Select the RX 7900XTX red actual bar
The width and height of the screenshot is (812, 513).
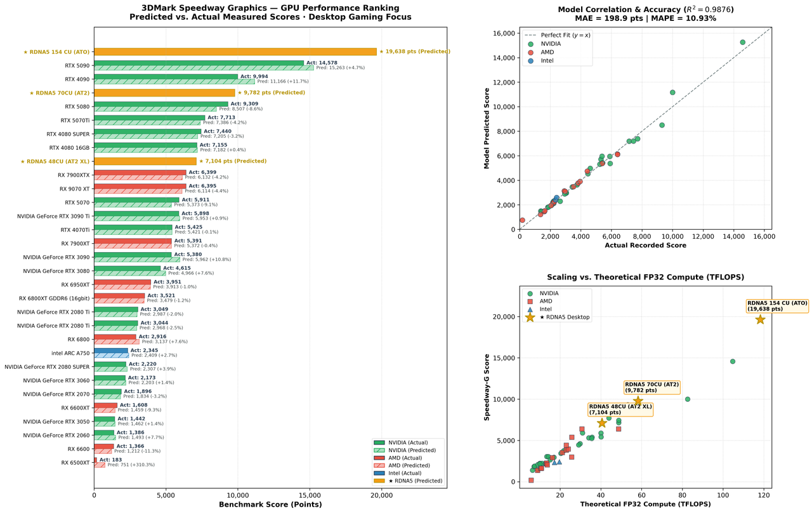pyautogui.click(x=140, y=172)
